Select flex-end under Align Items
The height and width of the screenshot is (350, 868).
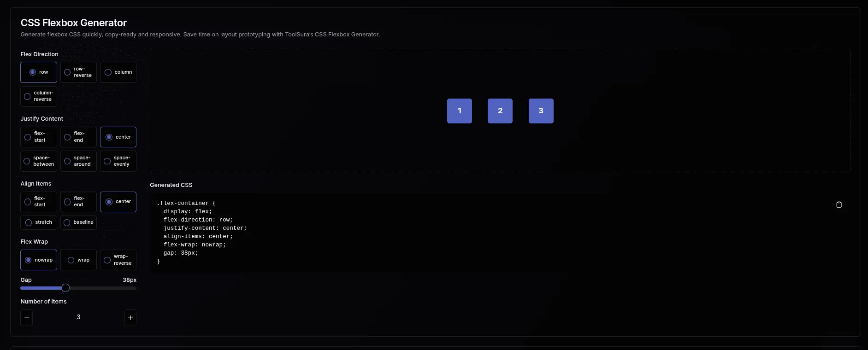coord(78,202)
